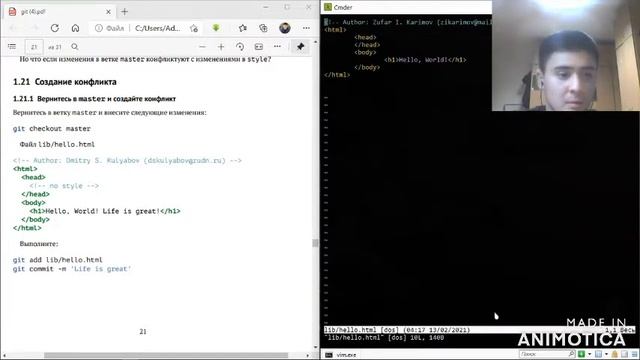
Task: Click the horizontal scrollbar of the PDF viewer
Action: [x=166, y=355]
